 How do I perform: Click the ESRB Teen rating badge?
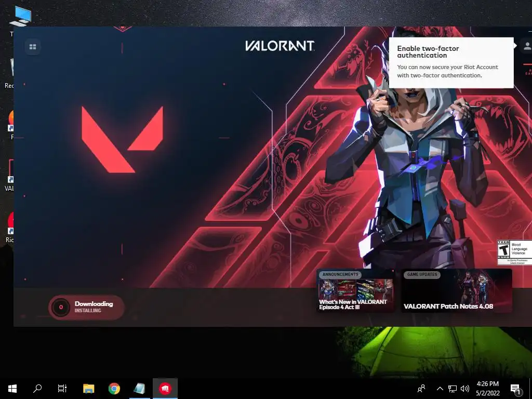(x=514, y=252)
